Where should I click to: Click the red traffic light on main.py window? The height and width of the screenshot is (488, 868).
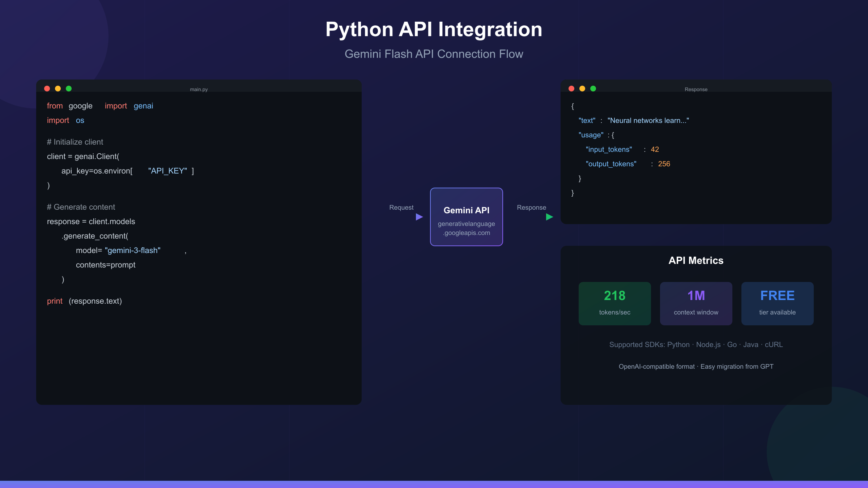click(x=47, y=89)
